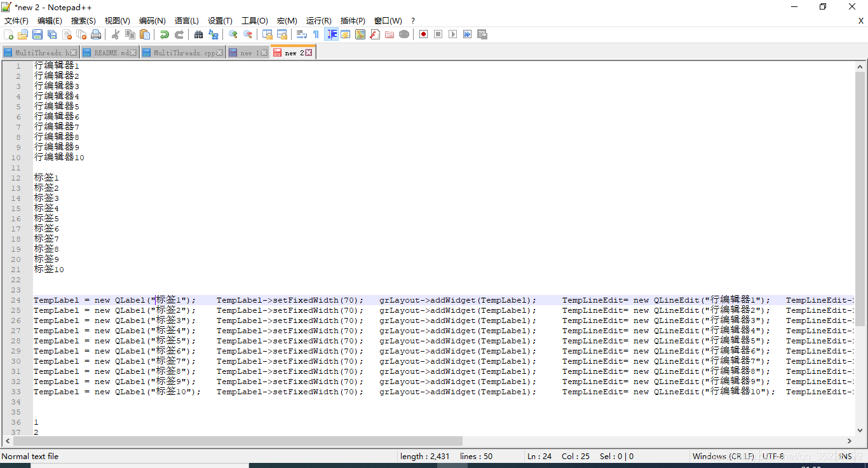Open the user defined language icon
This screenshot has width=868, height=468.
pos(346,34)
